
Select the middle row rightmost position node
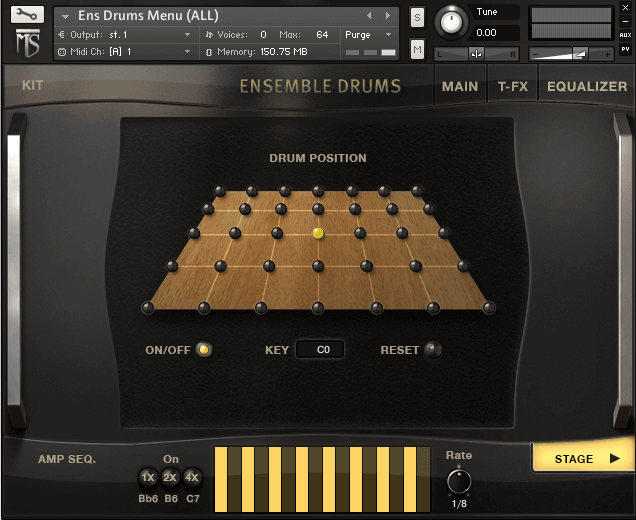click(x=444, y=233)
